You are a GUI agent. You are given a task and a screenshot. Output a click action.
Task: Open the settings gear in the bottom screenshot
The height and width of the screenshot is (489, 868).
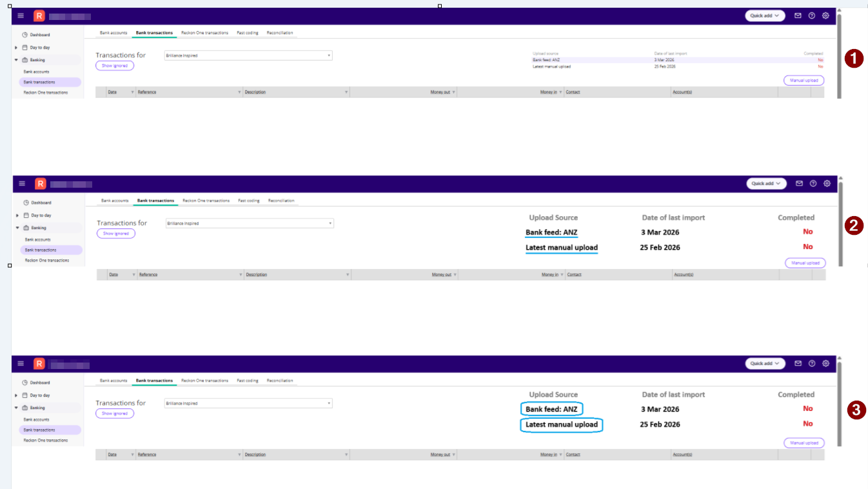coord(825,363)
